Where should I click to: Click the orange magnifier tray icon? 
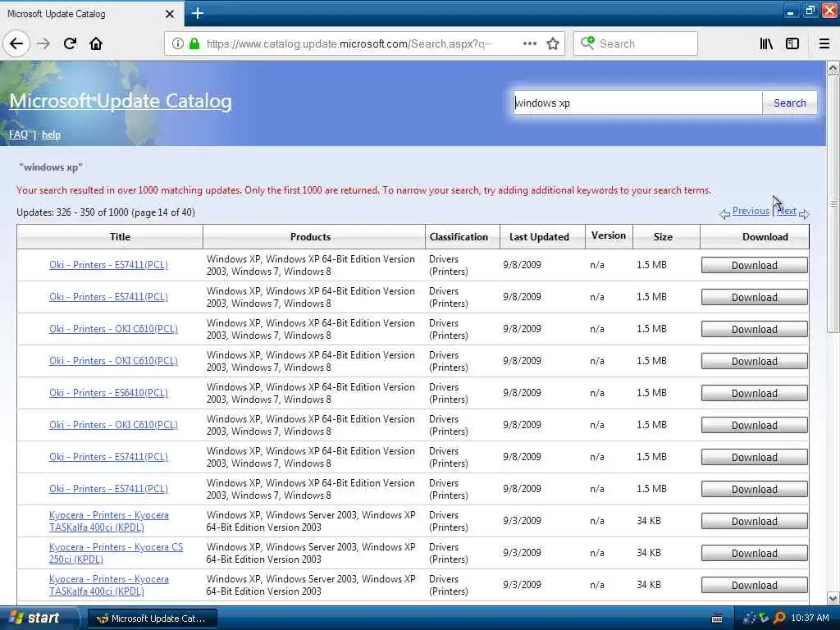pyautogui.click(x=779, y=618)
